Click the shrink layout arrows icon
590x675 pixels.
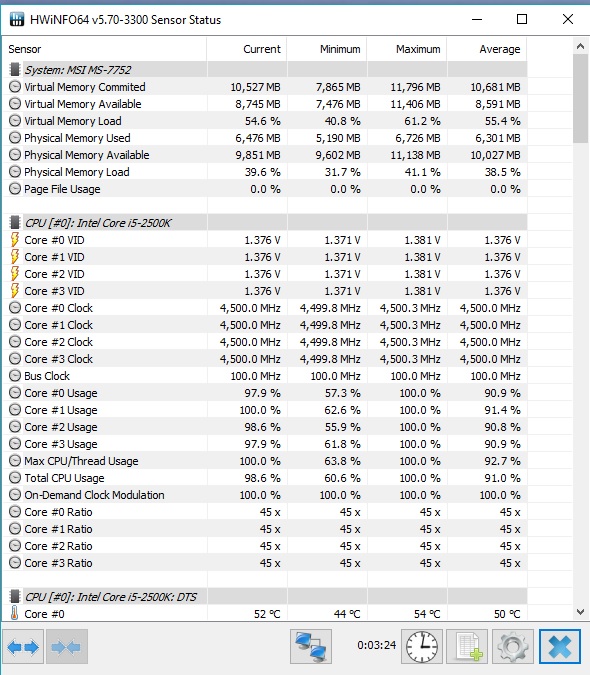pyautogui.click(x=67, y=647)
